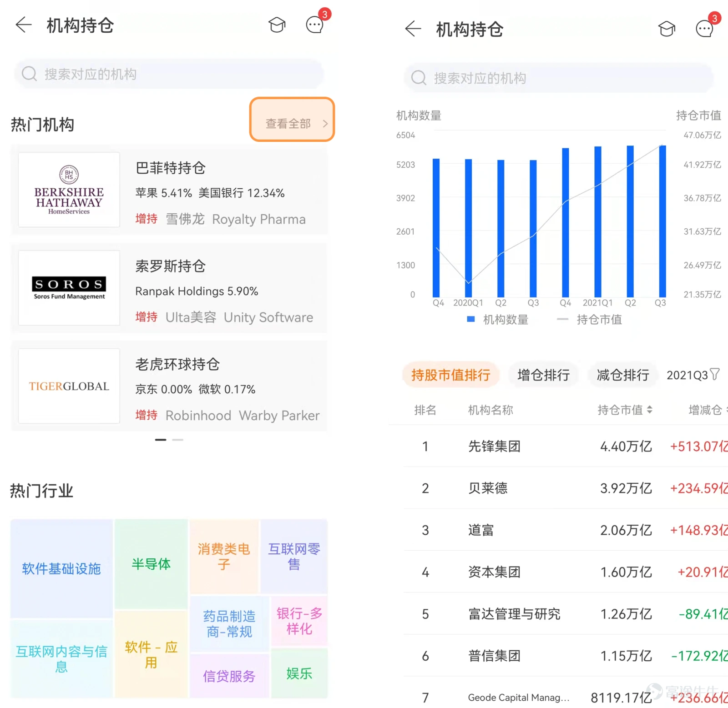Select 持股市值排行 tab
This screenshot has width=728, height=708.
451,375
